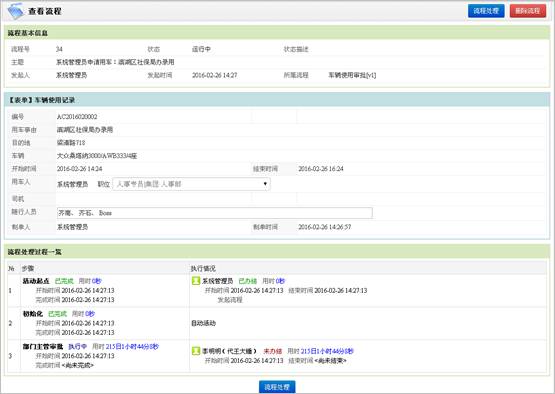Click the user icon beside 李明明 in step 3

[196, 351]
